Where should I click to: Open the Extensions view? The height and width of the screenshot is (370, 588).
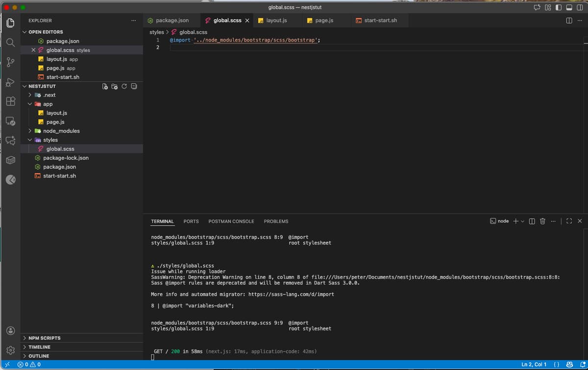tap(10, 101)
